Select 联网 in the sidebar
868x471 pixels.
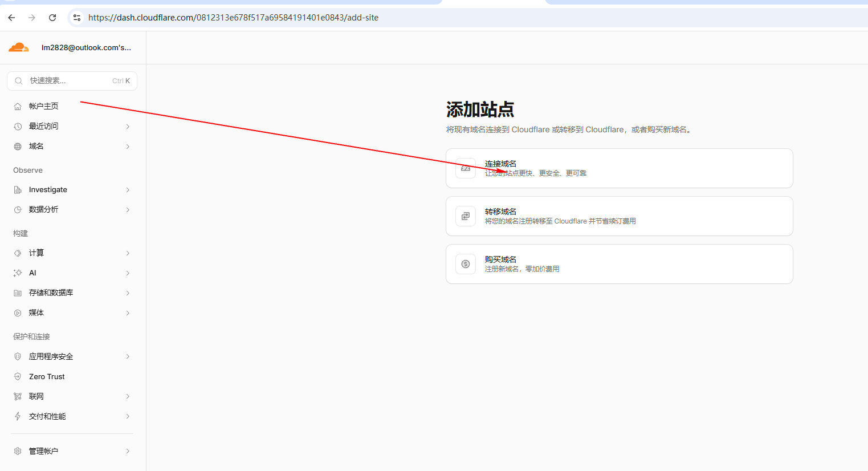[72, 396]
